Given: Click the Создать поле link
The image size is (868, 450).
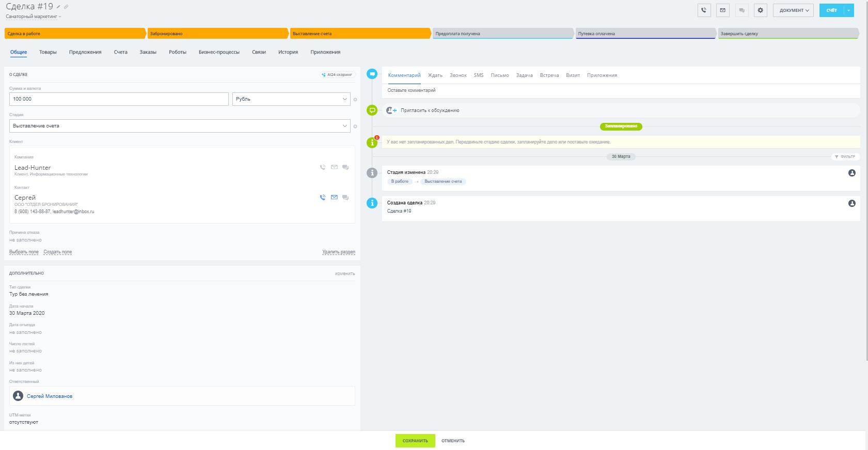Looking at the screenshot, I should [x=58, y=252].
